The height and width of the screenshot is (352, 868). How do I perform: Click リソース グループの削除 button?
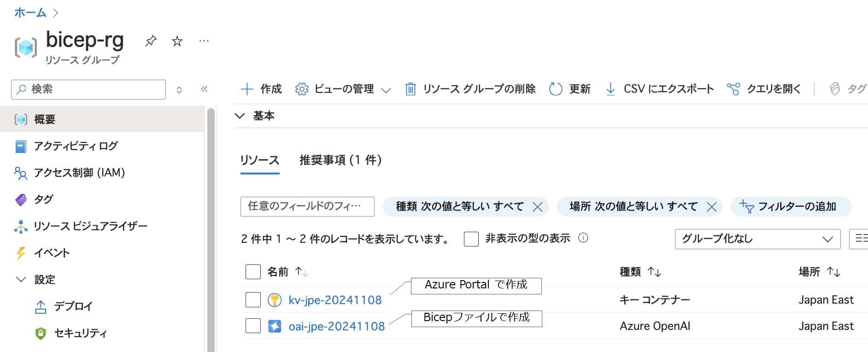click(470, 89)
